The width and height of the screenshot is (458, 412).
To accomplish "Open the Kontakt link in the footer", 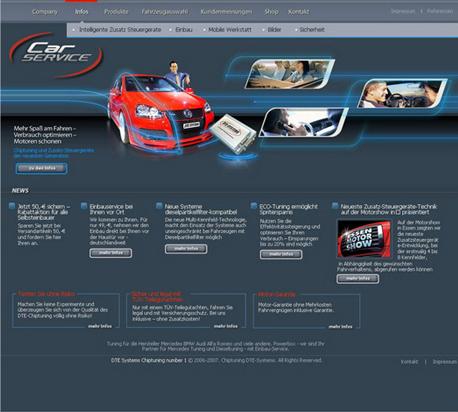I will pos(409,362).
